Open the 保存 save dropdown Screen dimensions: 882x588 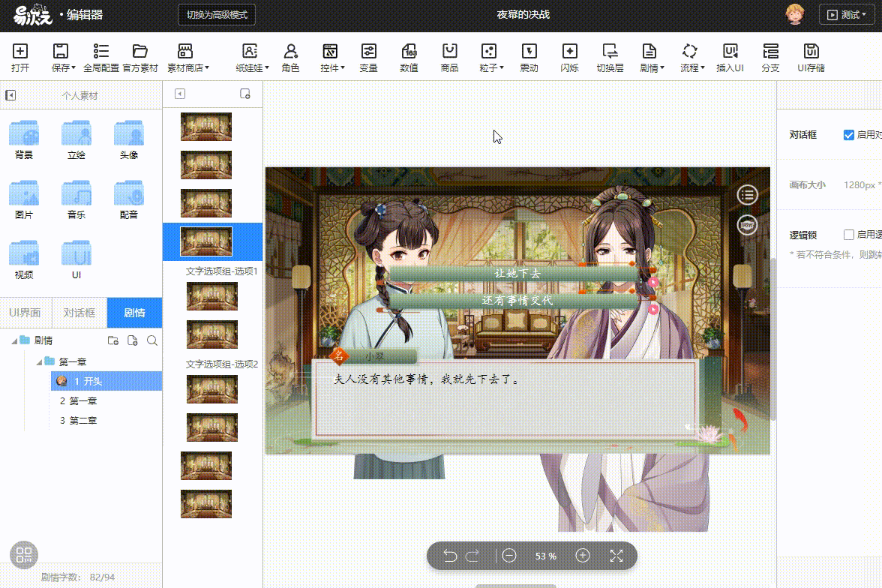click(x=61, y=56)
